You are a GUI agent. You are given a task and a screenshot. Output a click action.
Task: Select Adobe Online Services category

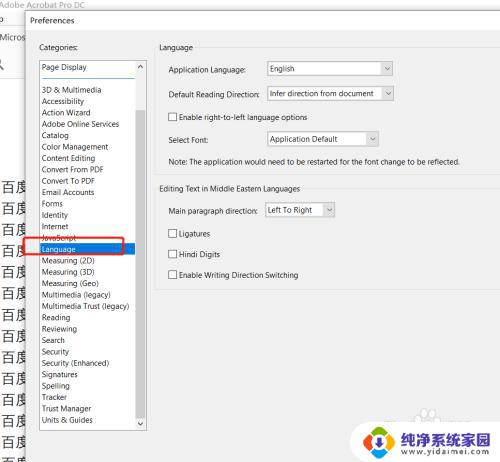pos(80,124)
